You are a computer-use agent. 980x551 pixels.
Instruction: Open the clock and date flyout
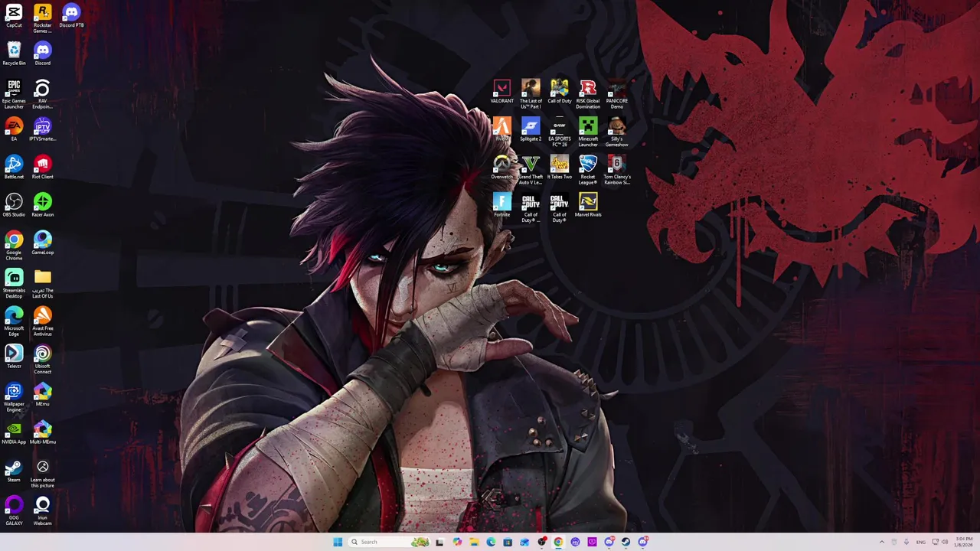[x=964, y=542]
